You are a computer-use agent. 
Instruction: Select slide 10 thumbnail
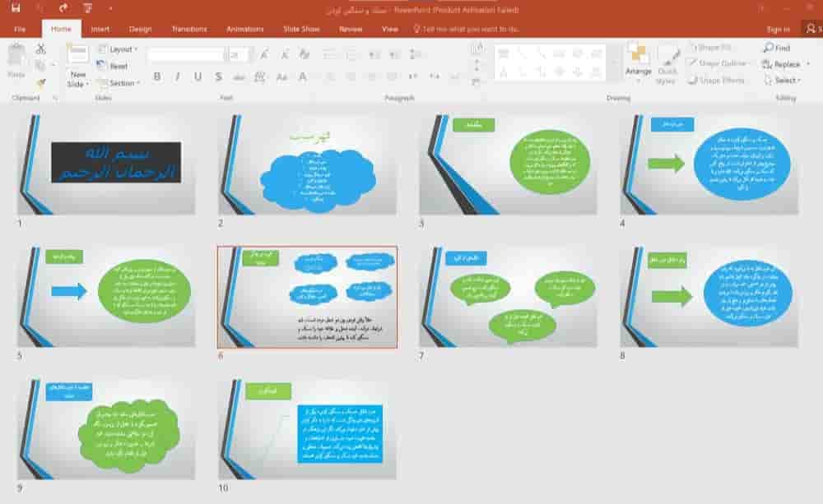click(307, 429)
